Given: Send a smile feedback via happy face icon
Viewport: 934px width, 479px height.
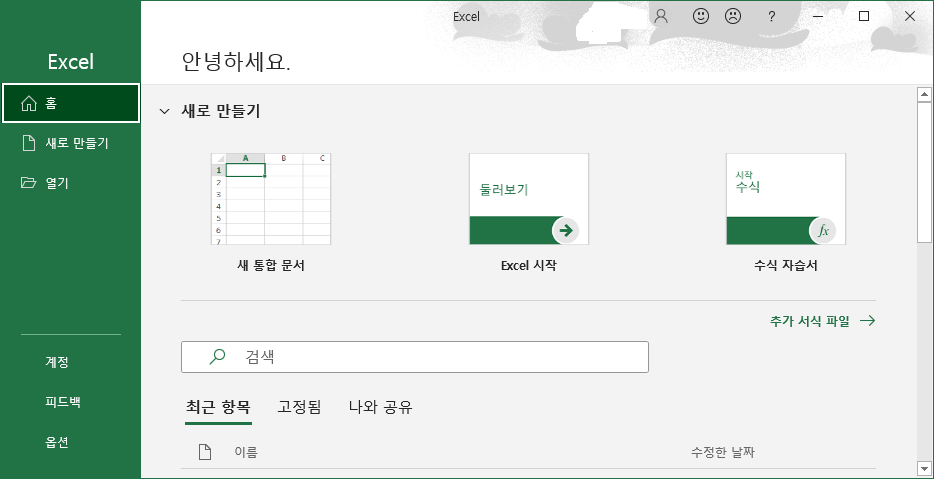Looking at the screenshot, I should 700,16.
